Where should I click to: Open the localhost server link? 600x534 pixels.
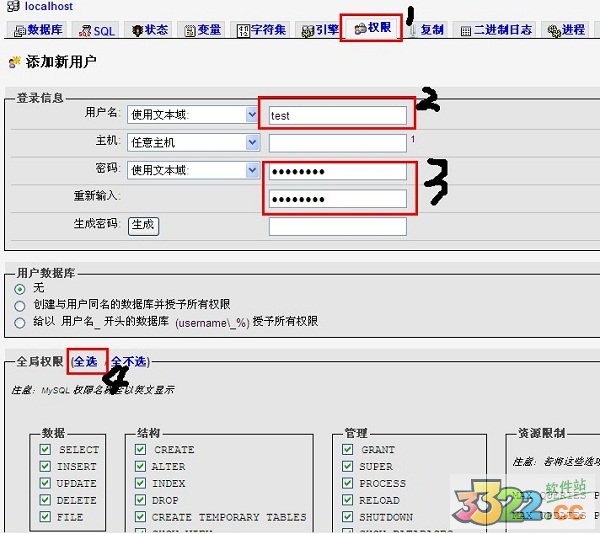(x=49, y=6)
